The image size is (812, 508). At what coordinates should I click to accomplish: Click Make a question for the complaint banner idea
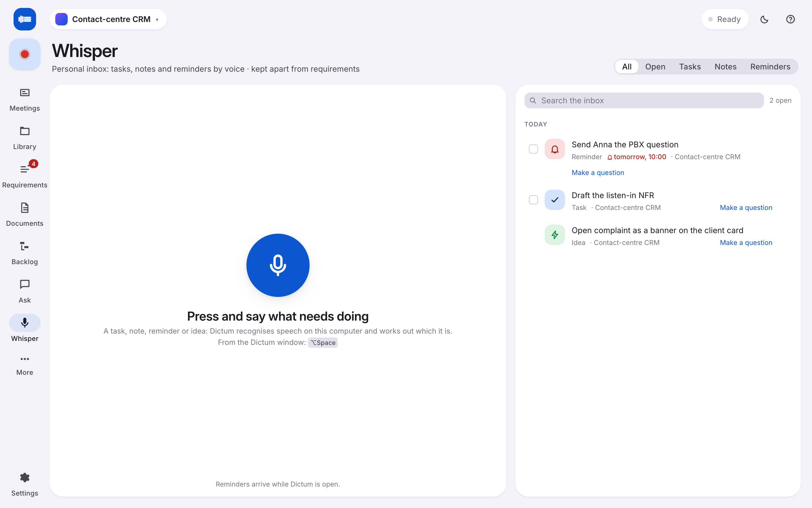(746, 242)
